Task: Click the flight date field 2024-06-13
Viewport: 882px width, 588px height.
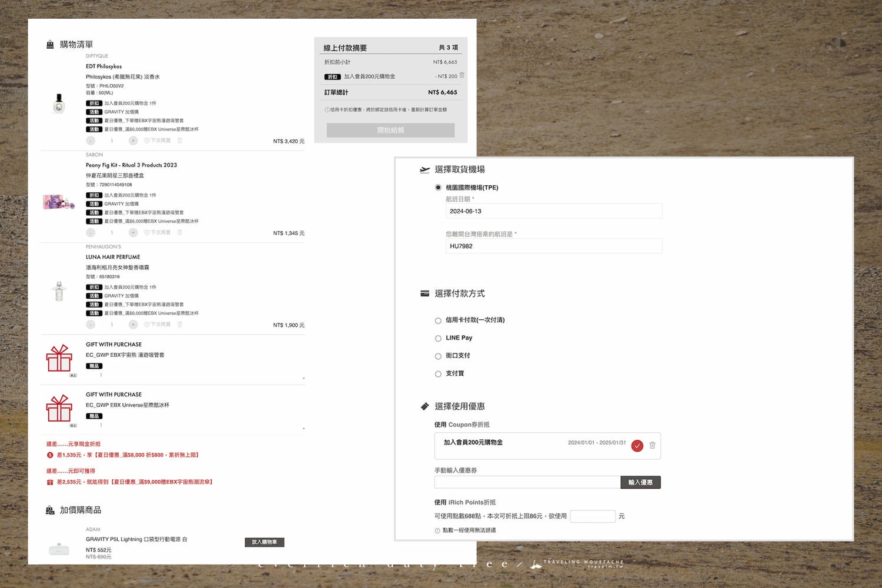Action: coord(554,211)
